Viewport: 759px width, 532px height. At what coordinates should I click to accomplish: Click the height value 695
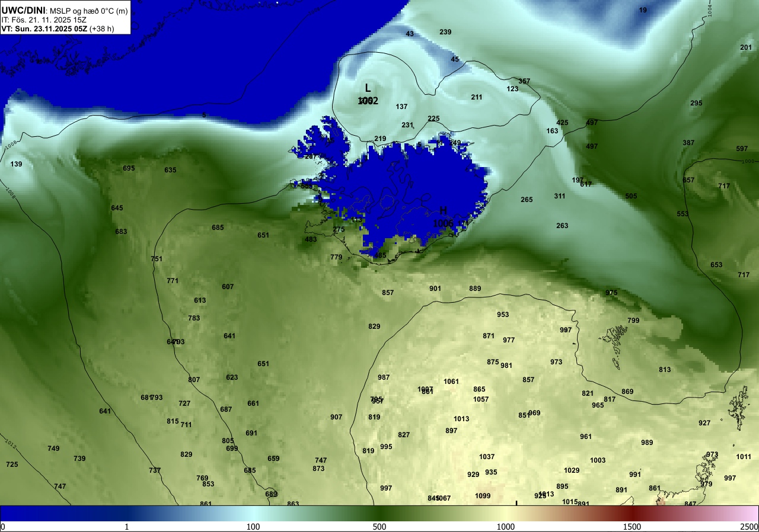coord(129,168)
